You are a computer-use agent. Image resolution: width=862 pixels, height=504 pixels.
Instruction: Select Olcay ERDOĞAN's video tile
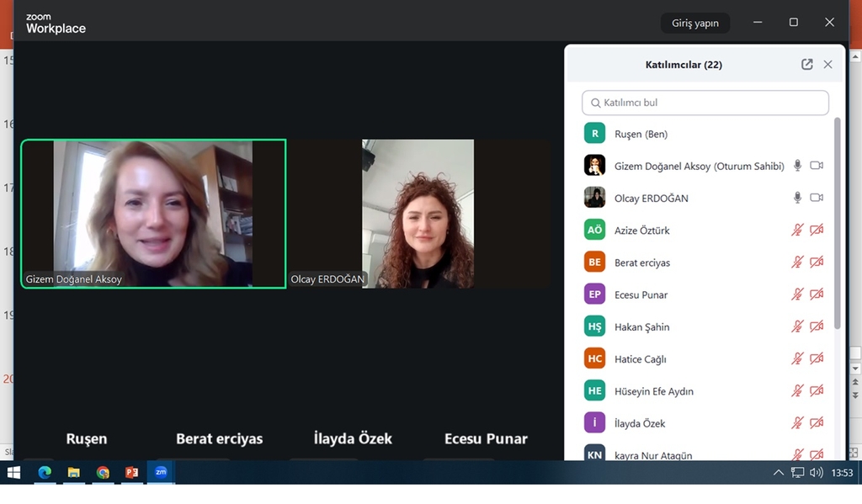(x=418, y=214)
